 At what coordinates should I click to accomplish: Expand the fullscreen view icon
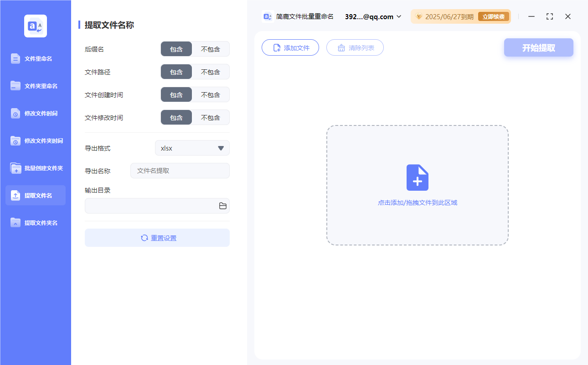point(549,16)
